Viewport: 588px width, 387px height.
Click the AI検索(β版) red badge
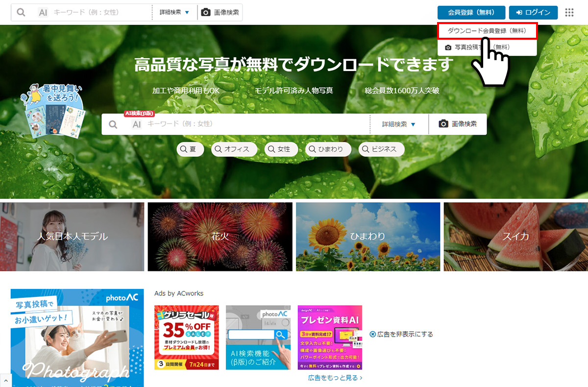pos(139,113)
